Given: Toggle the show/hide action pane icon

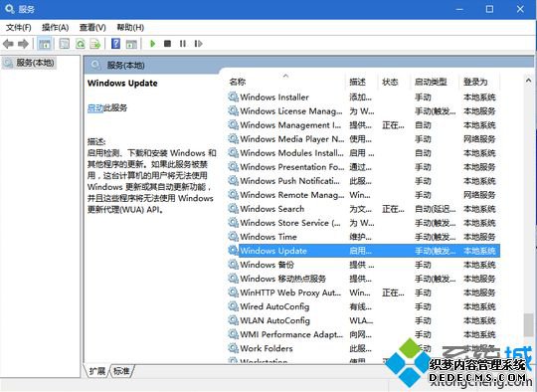Looking at the screenshot, I should 131,44.
